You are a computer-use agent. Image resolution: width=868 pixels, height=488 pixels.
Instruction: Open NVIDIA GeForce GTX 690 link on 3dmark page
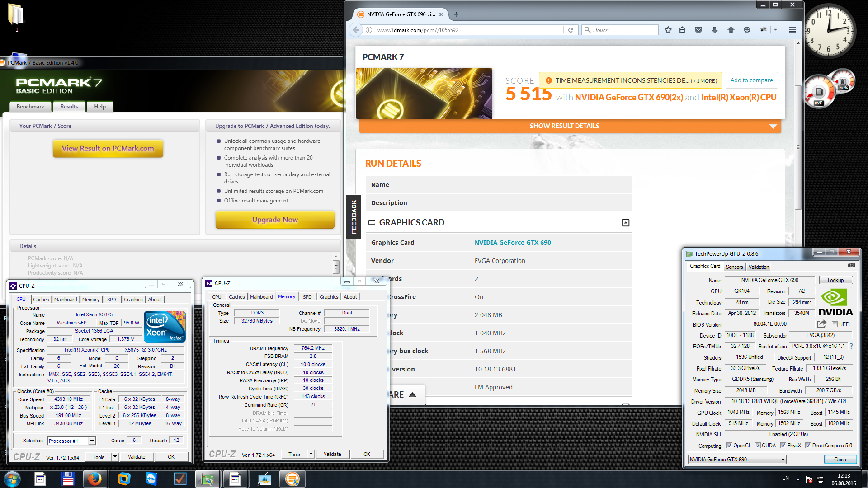click(513, 243)
